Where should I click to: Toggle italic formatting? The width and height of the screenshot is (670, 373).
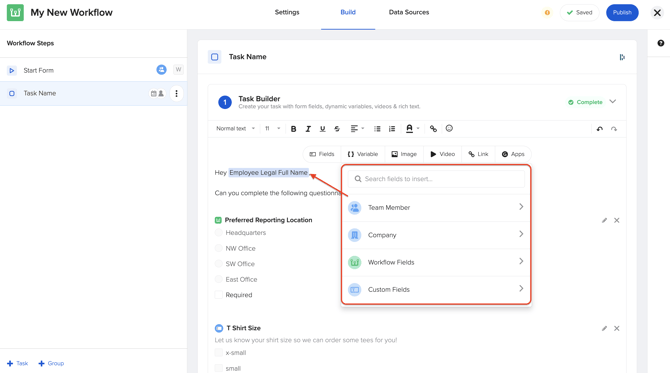tap(308, 129)
